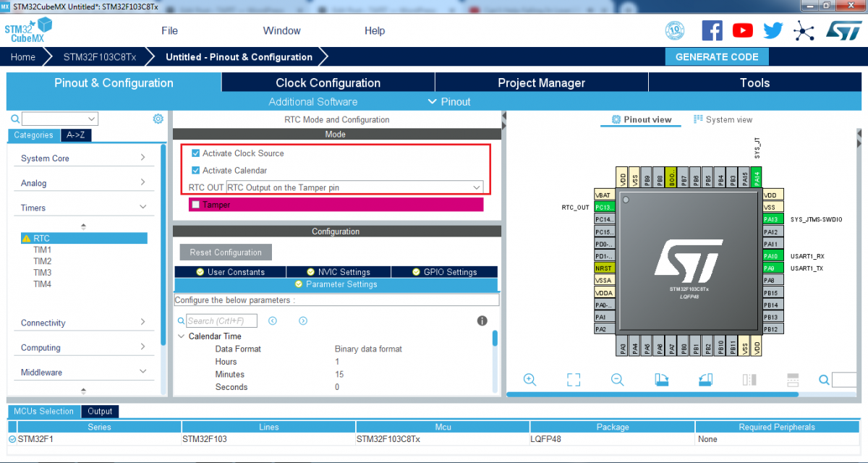This screenshot has height=463, width=868.
Task: Zoom in on the pinout view
Action: pos(529,379)
